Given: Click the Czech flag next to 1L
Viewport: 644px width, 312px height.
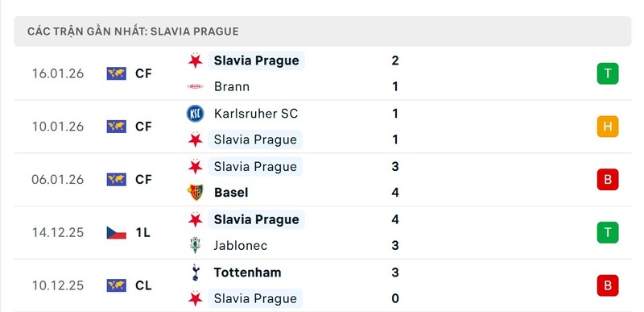Looking at the screenshot, I should (x=117, y=233).
